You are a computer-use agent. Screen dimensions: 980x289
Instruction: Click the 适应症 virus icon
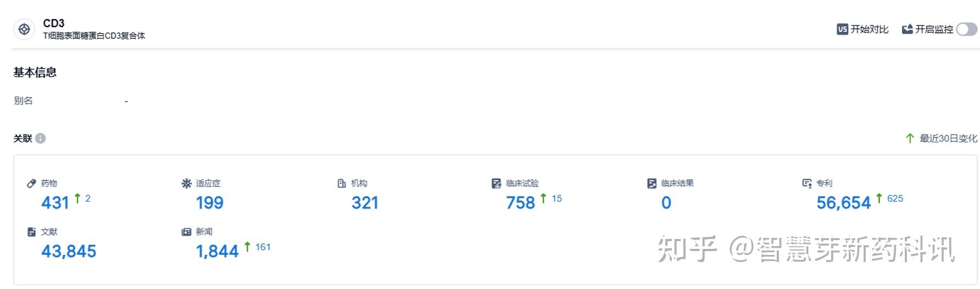coord(187,184)
